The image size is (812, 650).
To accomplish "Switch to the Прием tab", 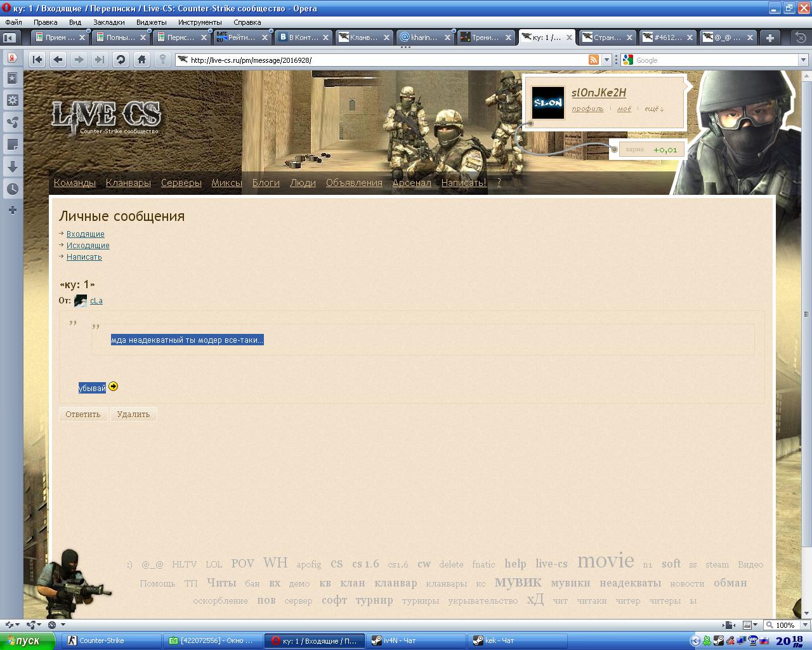I will (60, 37).
